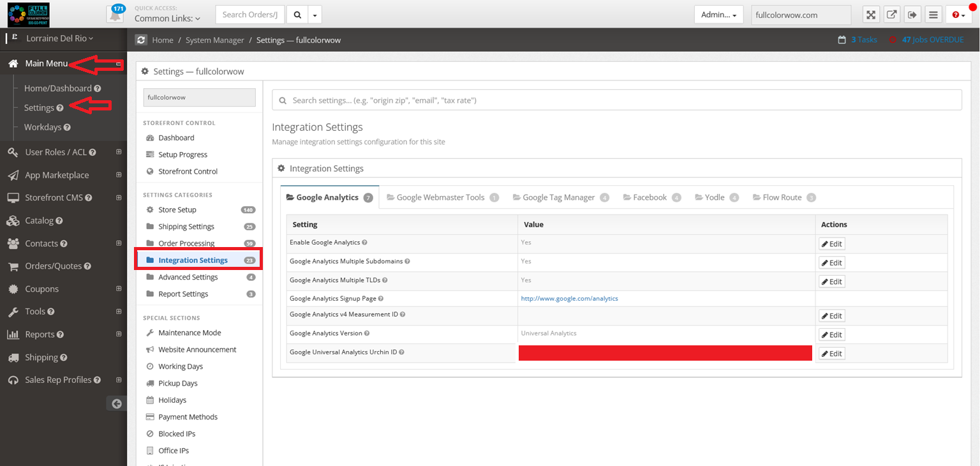Switch to the Flow Route tab
The height and width of the screenshot is (466, 980).
pyautogui.click(x=784, y=197)
